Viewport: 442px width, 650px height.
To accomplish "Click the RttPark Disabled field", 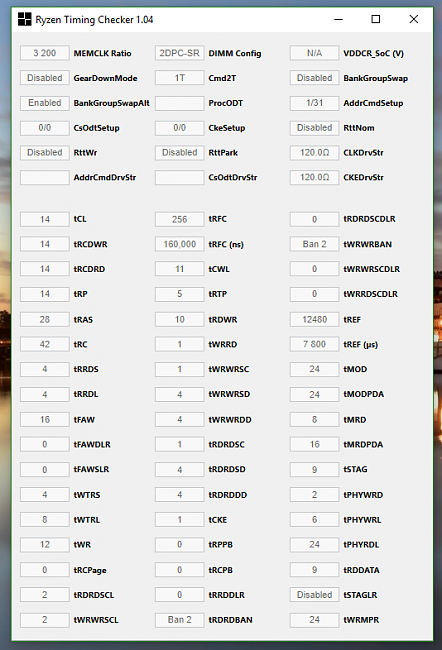I will coord(180,153).
